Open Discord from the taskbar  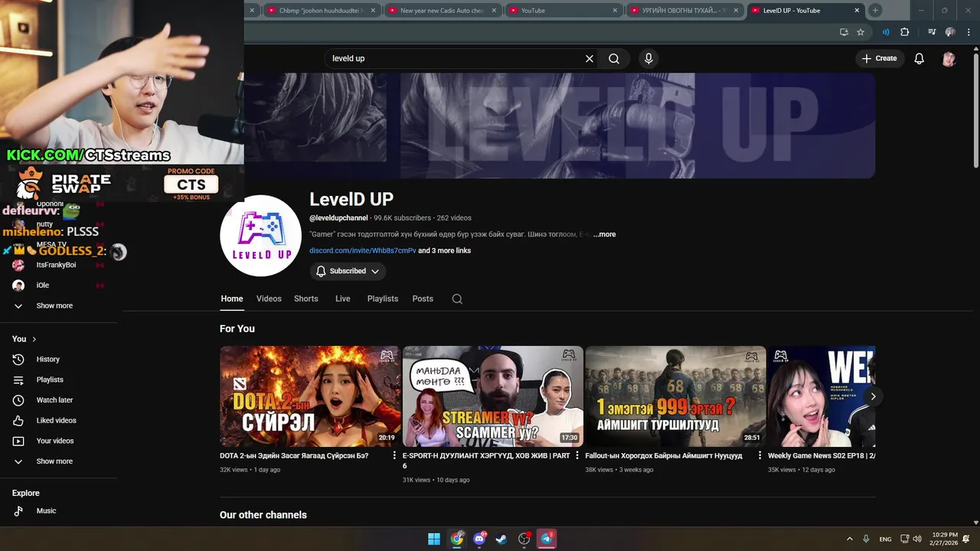click(x=479, y=539)
